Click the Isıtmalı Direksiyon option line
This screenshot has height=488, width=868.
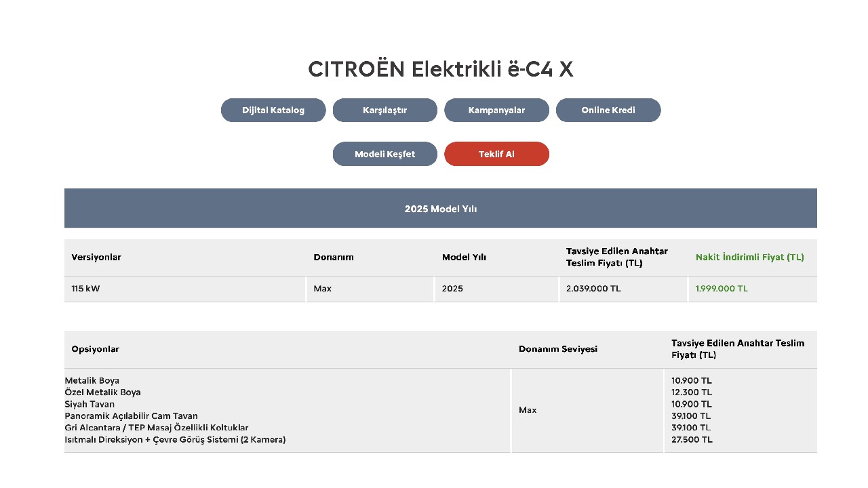tap(175, 440)
